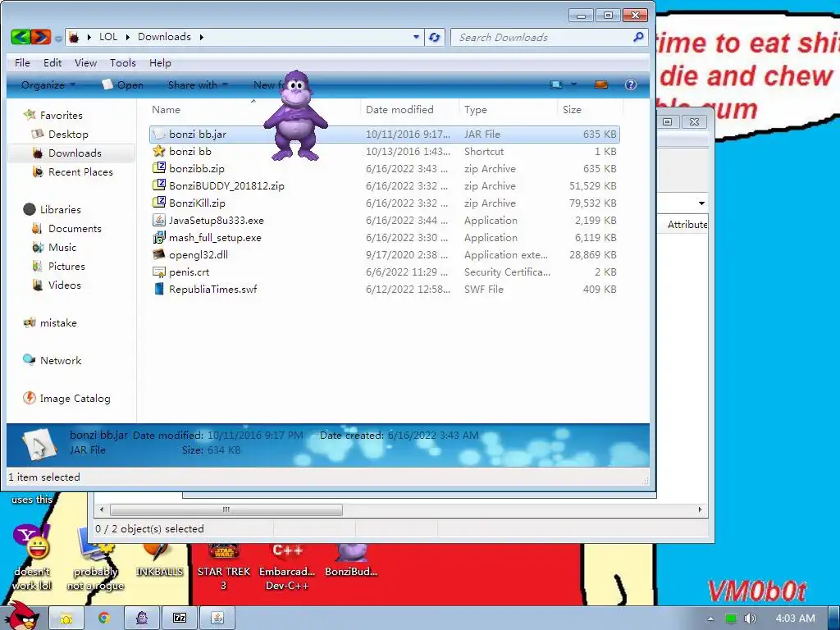
Task: Refresh the Downloads folder view
Action: 435,37
